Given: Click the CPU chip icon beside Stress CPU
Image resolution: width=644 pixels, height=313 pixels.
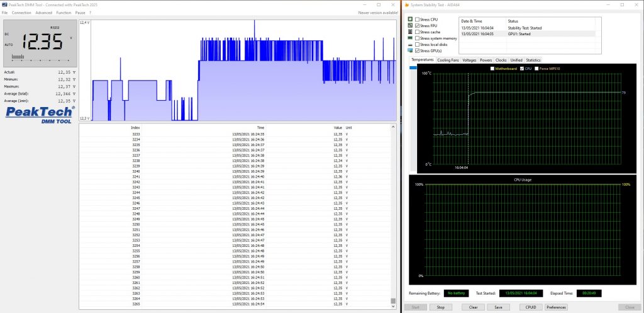Looking at the screenshot, I should [410, 20].
